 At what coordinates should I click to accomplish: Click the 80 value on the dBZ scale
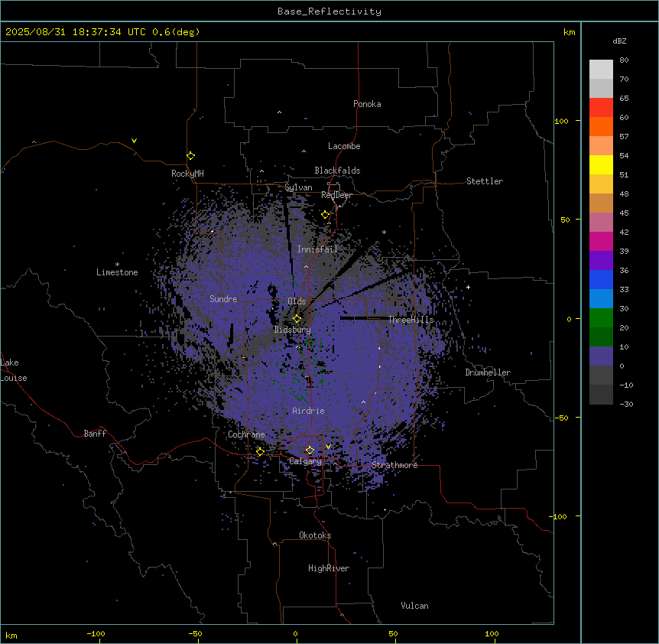(624, 60)
